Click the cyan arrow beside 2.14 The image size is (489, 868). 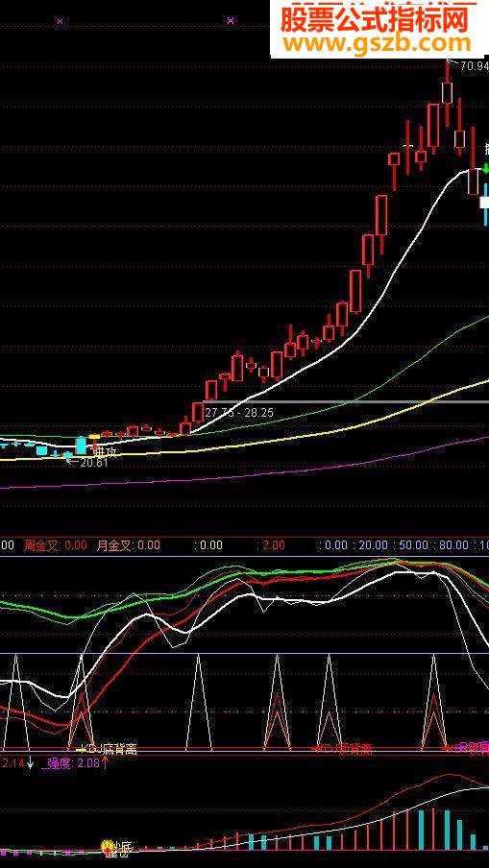tap(31, 764)
